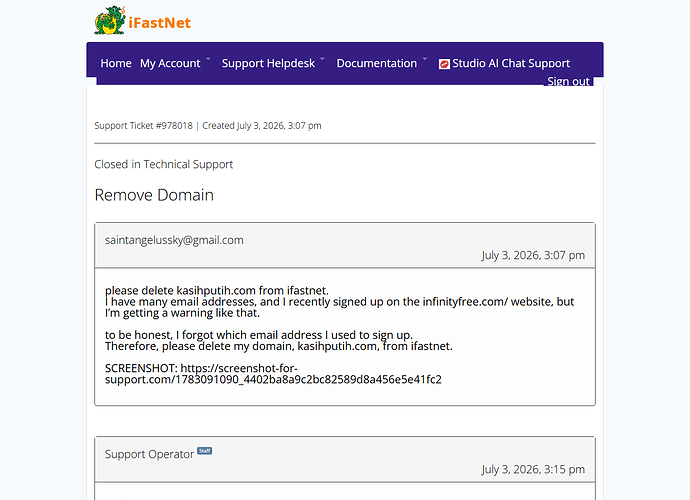Image resolution: width=690 pixels, height=500 pixels.
Task: Click the 'July 3, 2026, 3:15 pm' reply timestamp
Action: click(533, 470)
